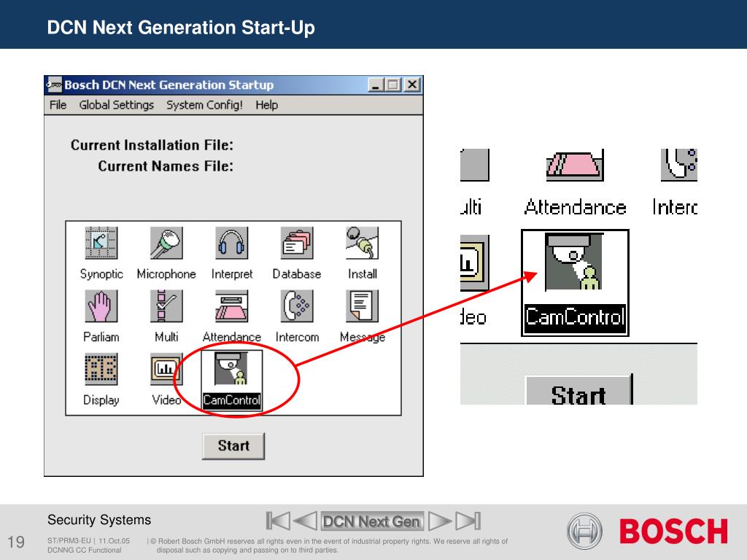Select the Database module icon
This screenshot has width=747, height=560.
tap(297, 243)
